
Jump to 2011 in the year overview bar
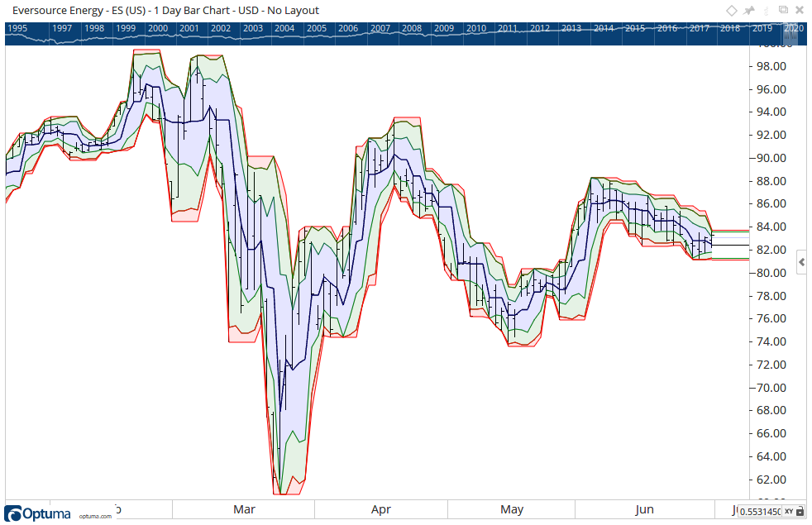point(508,28)
